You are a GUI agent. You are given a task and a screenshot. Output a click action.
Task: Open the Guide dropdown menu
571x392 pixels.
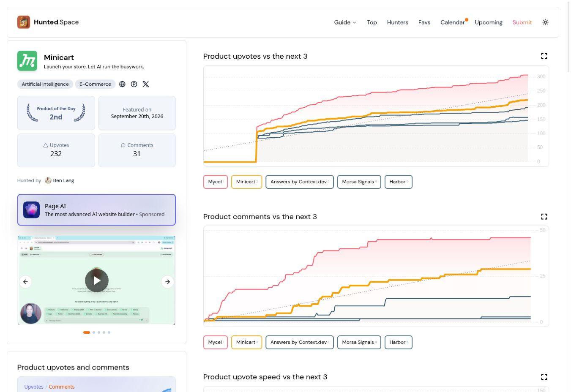click(x=345, y=22)
